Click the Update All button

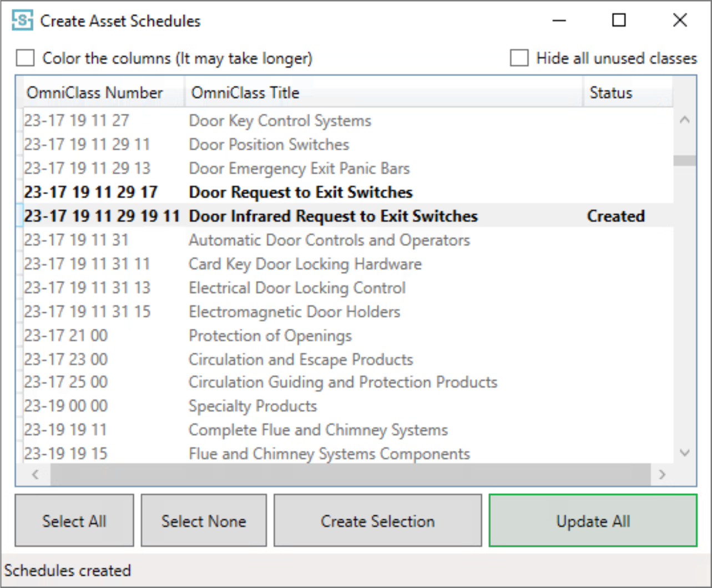593,521
